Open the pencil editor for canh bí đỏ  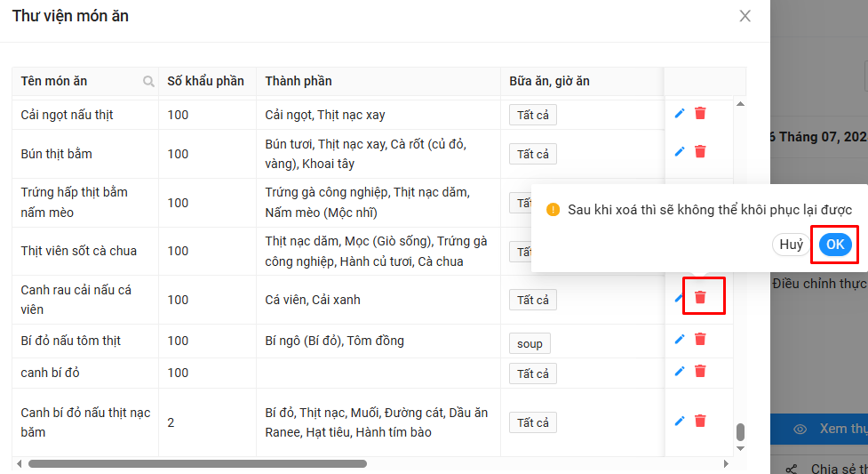(680, 371)
